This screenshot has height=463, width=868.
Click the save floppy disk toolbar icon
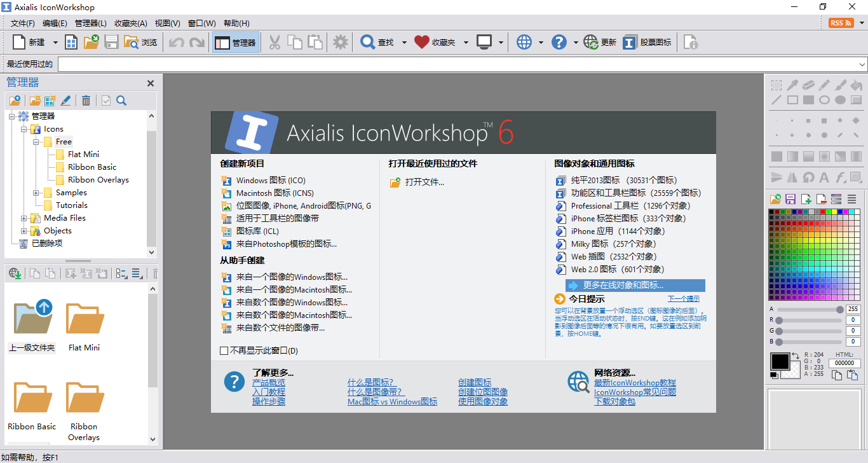111,43
